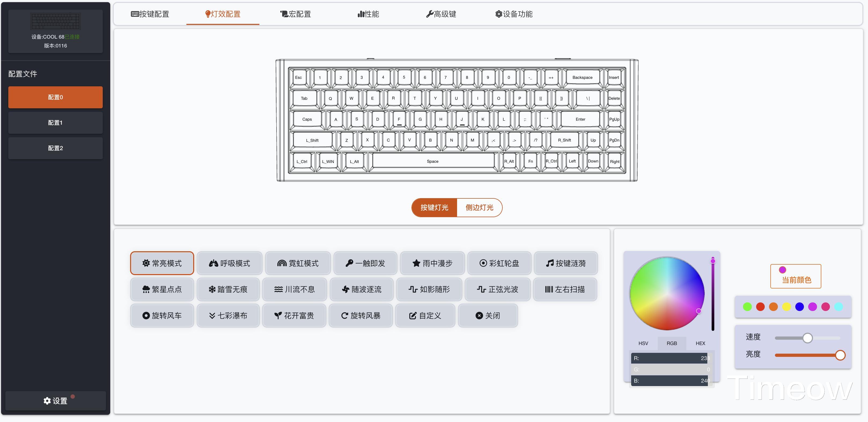Switch to 按键灯光 key lighting
Viewport: 868px width, 422px height.
(x=434, y=208)
